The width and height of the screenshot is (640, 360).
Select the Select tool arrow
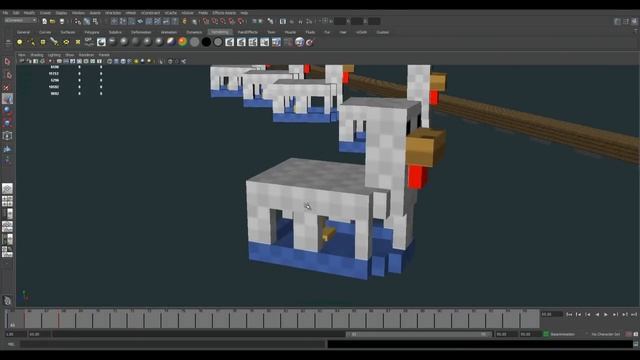coord(7,62)
